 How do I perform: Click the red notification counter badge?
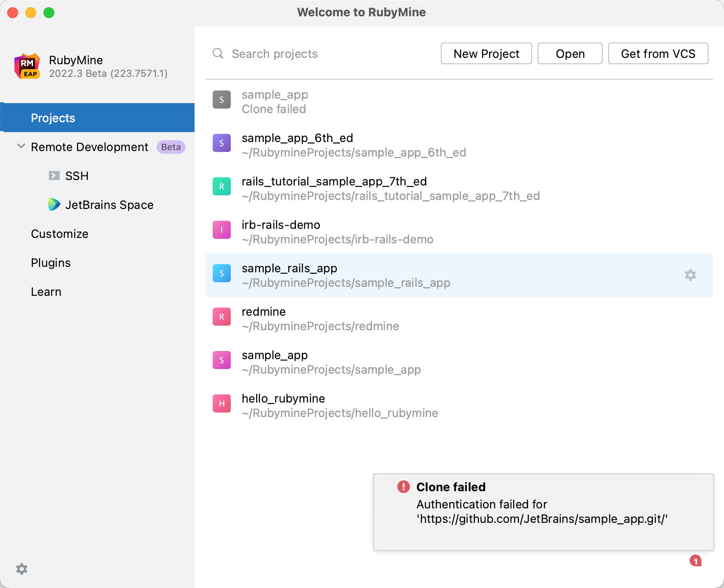point(695,560)
